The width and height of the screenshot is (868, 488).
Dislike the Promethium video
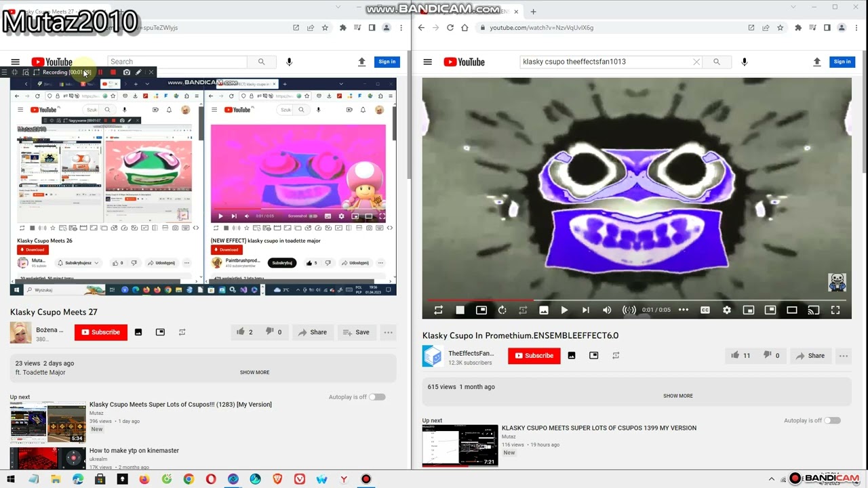[x=772, y=355]
